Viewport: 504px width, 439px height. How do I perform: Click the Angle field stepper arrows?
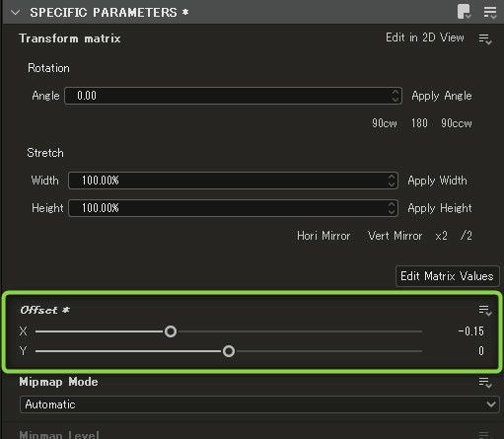point(396,96)
